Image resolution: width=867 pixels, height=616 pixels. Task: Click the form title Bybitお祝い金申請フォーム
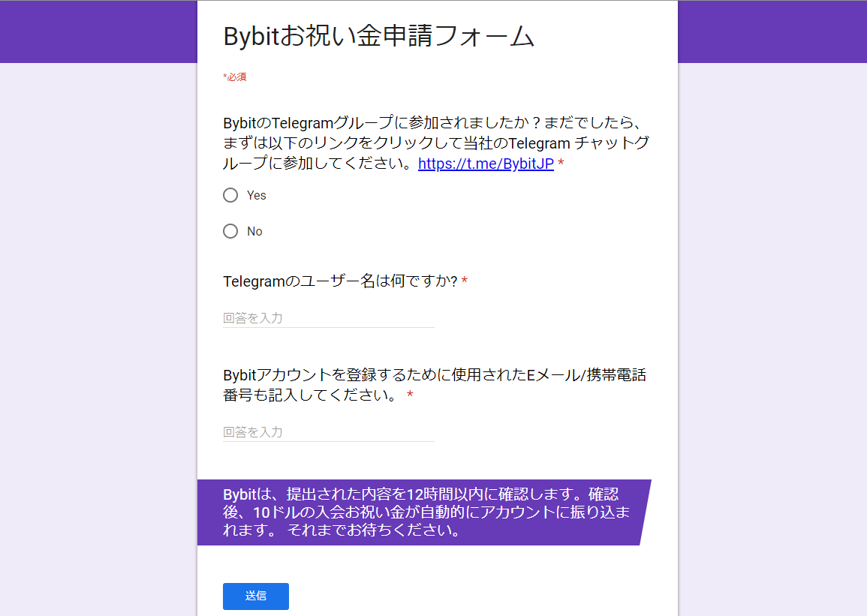coord(379,36)
